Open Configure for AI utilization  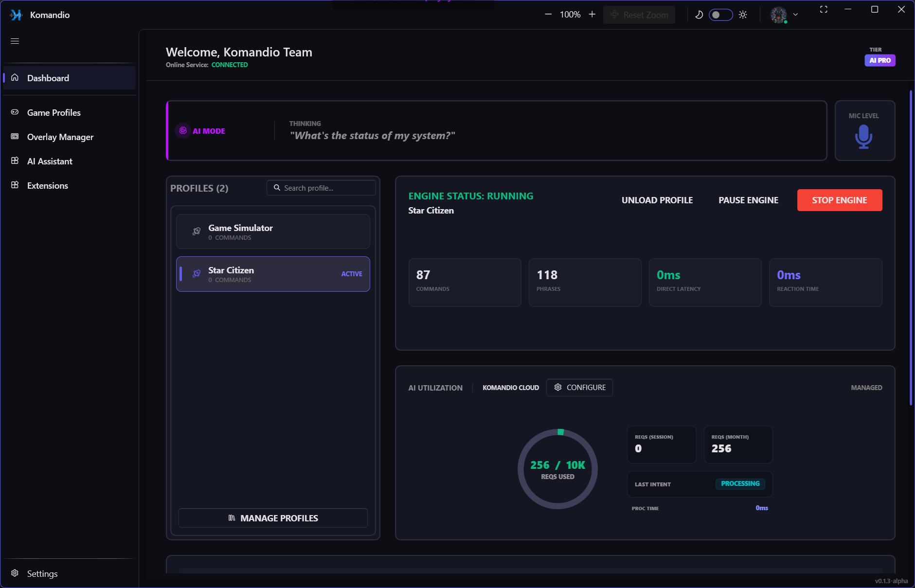[x=579, y=388]
